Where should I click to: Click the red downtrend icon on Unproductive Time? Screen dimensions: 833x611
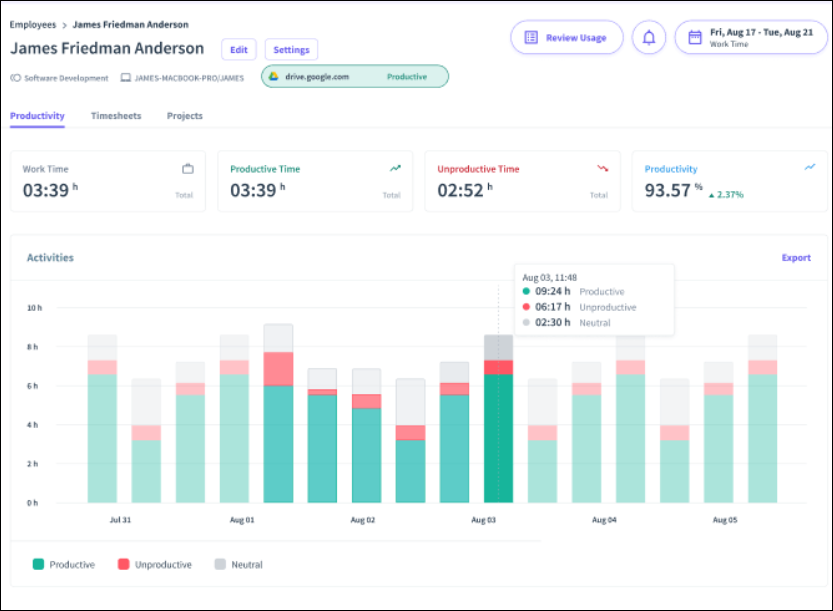tap(603, 169)
